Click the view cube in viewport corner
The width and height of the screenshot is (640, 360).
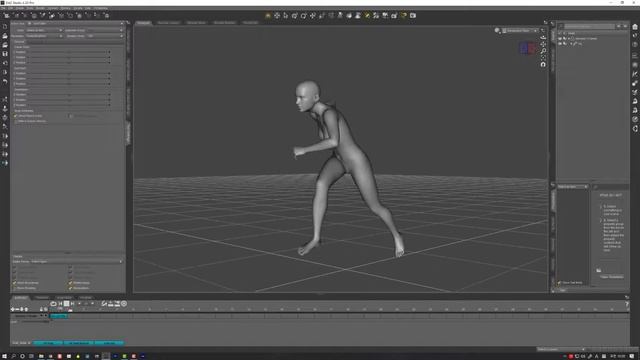(528, 48)
